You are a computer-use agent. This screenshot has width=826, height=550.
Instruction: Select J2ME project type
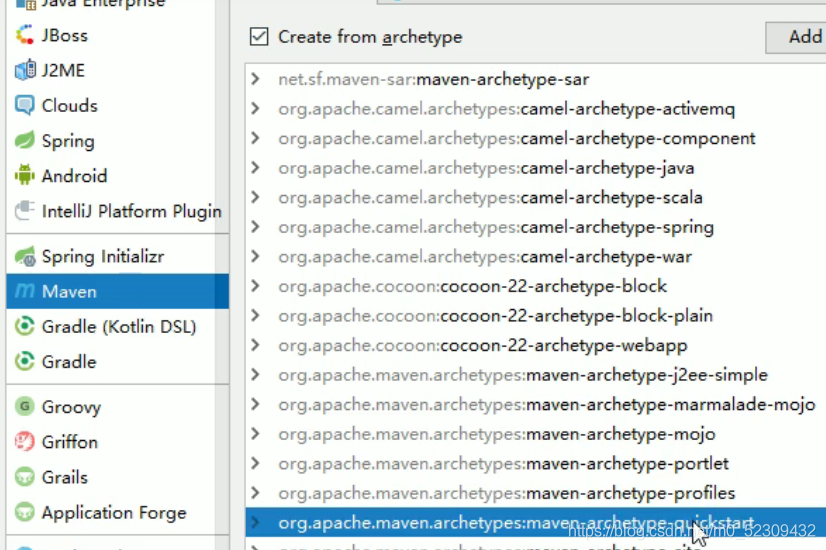(117, 70)
